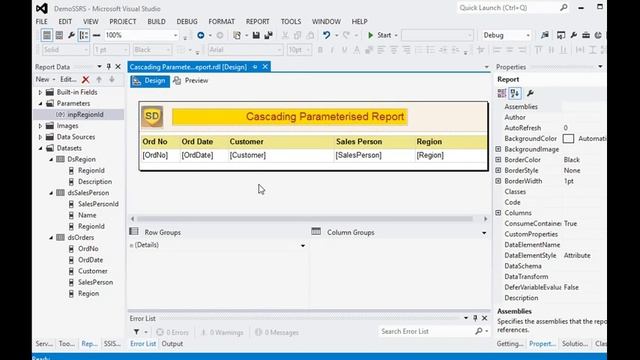
Task: Pin the Error List panel
Action: (x=475, y=318)
